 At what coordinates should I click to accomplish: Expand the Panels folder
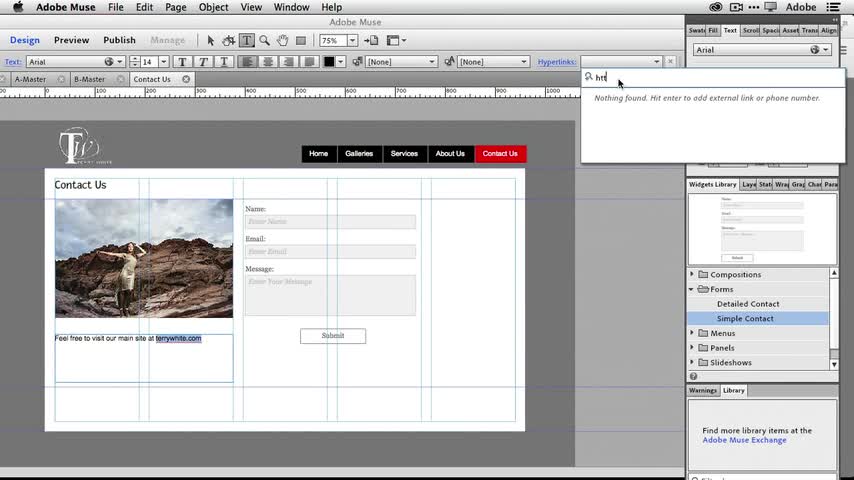[692, 348]
